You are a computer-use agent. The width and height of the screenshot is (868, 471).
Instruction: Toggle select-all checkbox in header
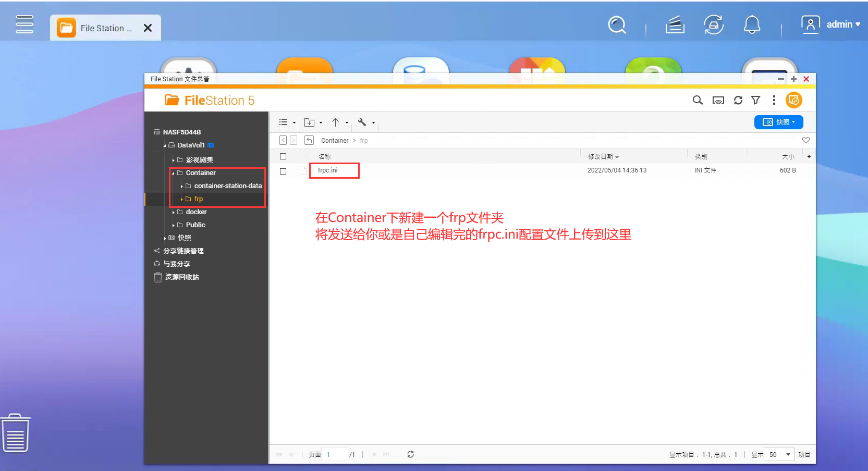283,156
